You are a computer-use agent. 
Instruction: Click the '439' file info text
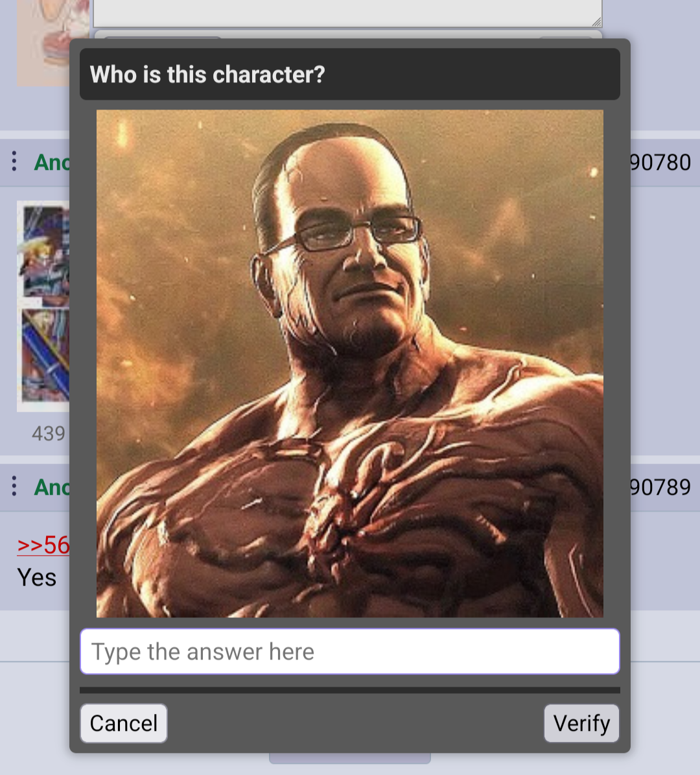(x=49, y=433)
